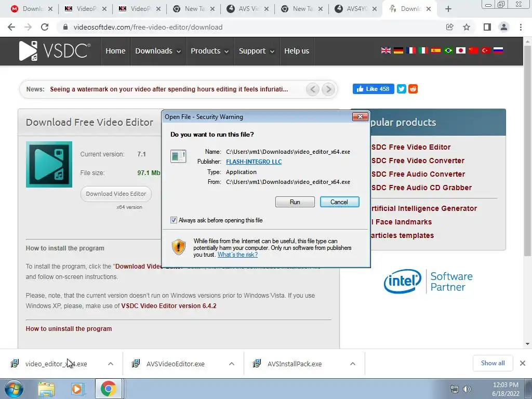This screenshot has height=399, width=532.
Task: Open media player from taskbar
Action: pyautogui.click(x=77, y=389)
